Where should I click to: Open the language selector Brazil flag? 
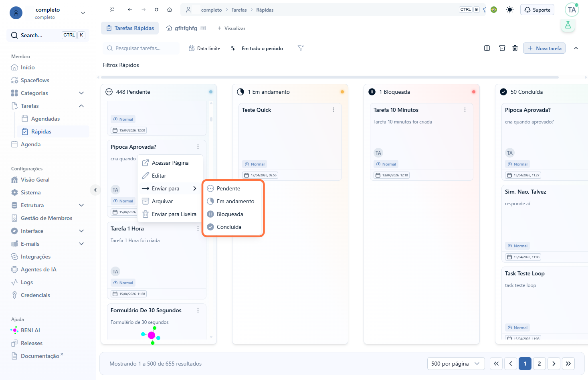point(494,10)
